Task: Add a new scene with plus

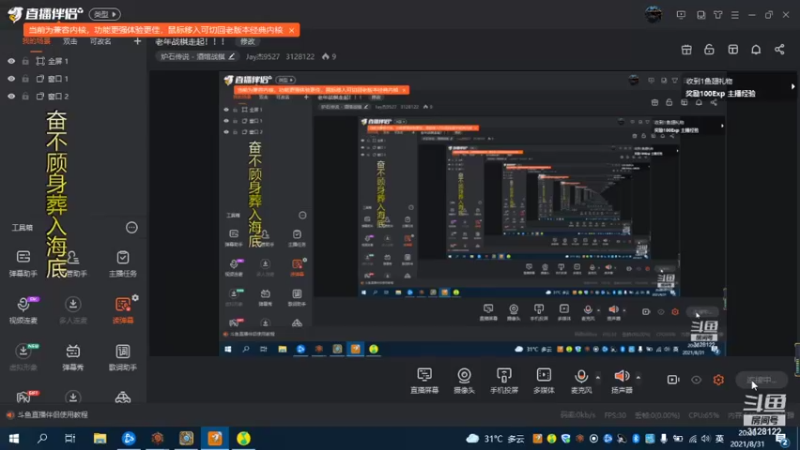Action: pos(137,41)
